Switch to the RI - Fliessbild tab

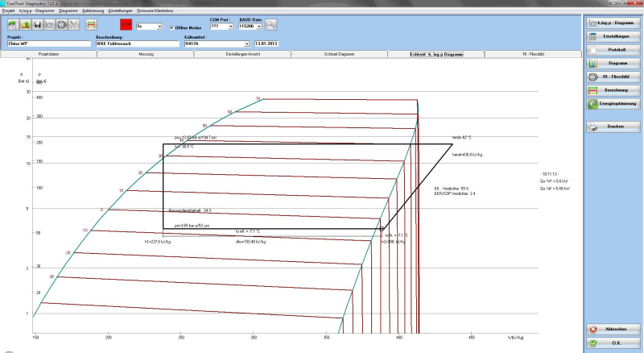(533, 54)
